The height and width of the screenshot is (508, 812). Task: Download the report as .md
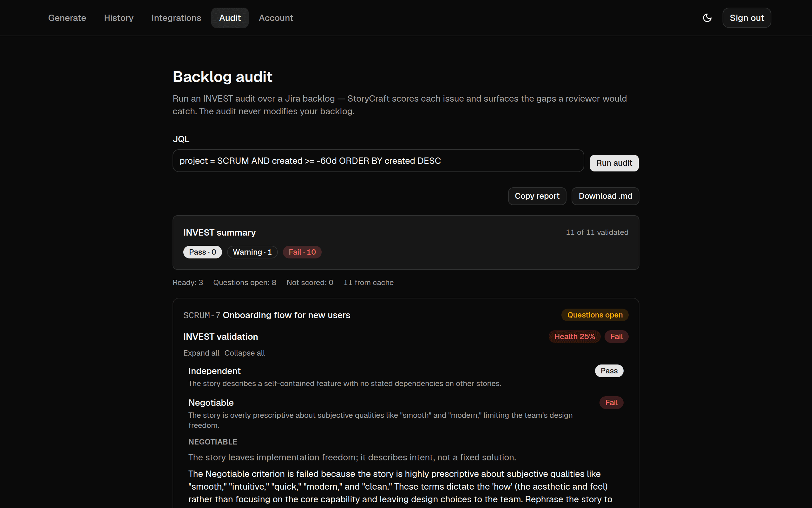pos(605,196)
